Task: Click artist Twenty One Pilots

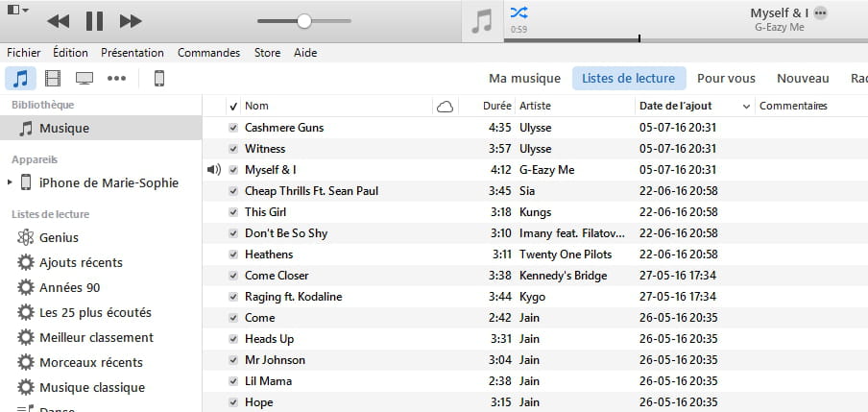Action: 566,254
